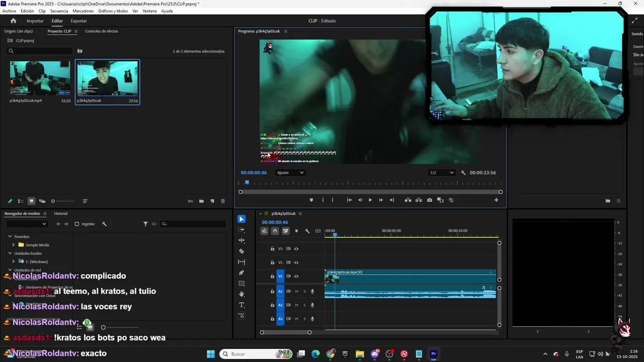
Task: Toggle visibility eye for track V1
Action: click(x=296, y=276)
